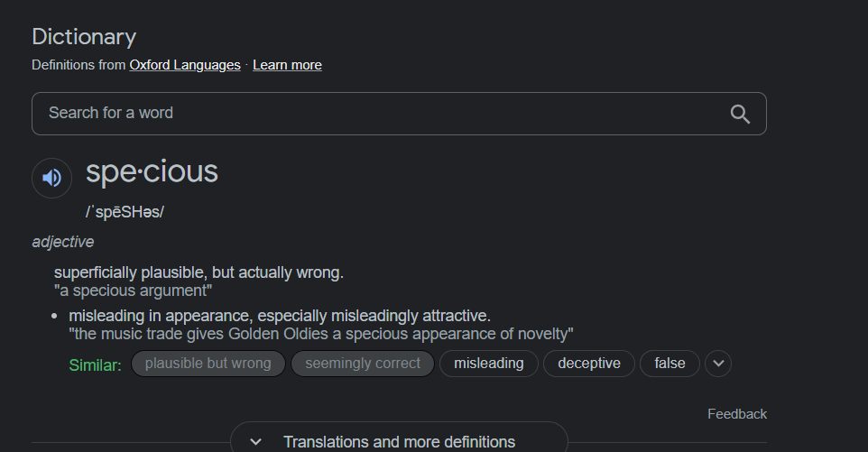Click the example "a specious argument"
The image size is (868, 452).
[x=133, y=291]
